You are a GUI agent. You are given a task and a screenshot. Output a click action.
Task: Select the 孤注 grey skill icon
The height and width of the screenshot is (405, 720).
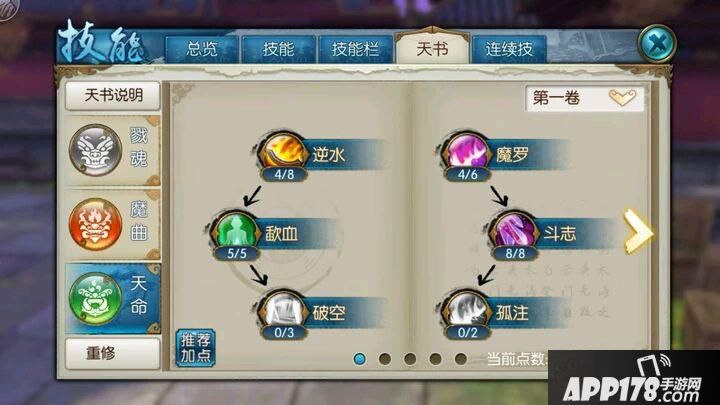(467, 310)
